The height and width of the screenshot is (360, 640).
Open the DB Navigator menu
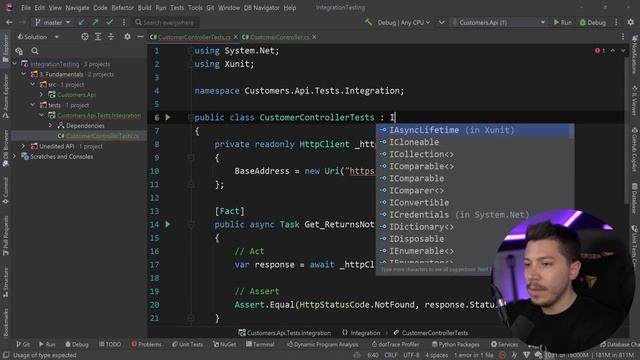[262, 8]
